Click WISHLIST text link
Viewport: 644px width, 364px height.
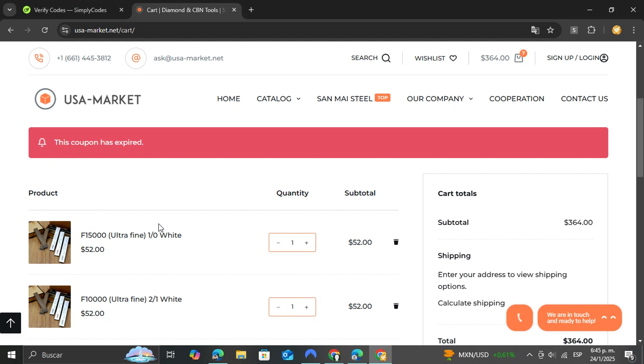pyautogui.click(x=430, y=58)
